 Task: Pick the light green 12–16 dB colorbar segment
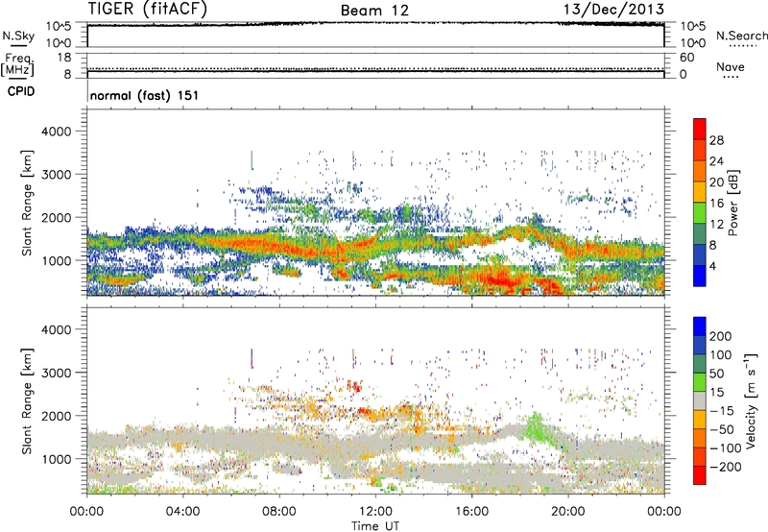tap(700, 213)
